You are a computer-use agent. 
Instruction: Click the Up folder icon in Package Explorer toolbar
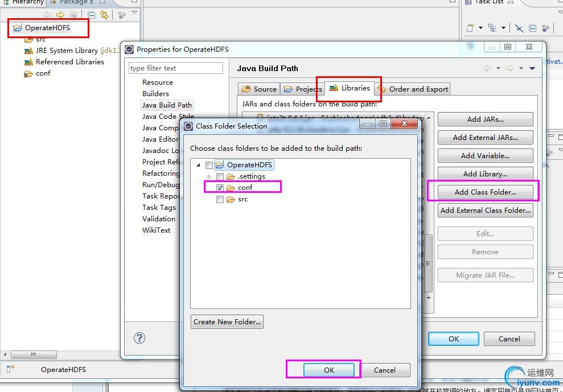click(x=73, y=15)
